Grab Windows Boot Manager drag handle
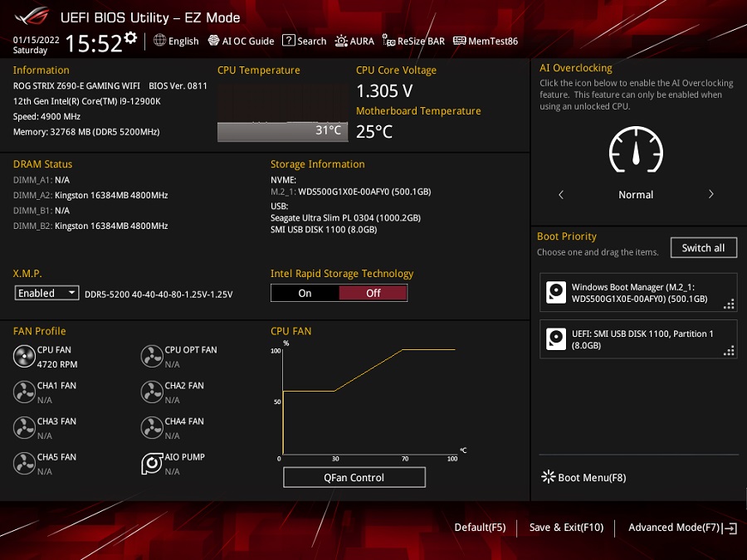 (729, 304)
